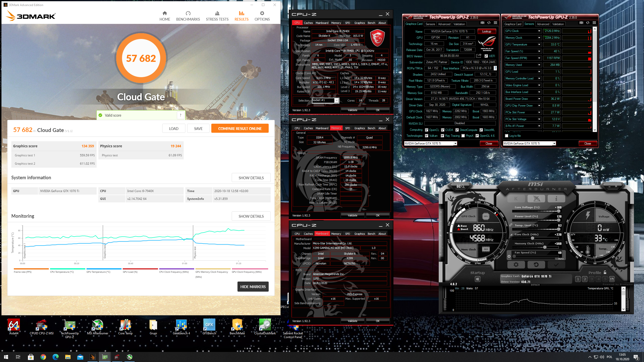Screen dimensions: 644x362
Task: Open STRESS TESTS in 3DMark
Action: [217, 16]
